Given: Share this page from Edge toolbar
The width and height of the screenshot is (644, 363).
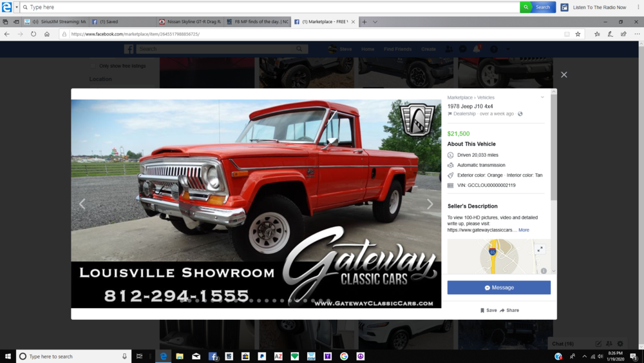Looking at the screenshot, I should [623, 34].
